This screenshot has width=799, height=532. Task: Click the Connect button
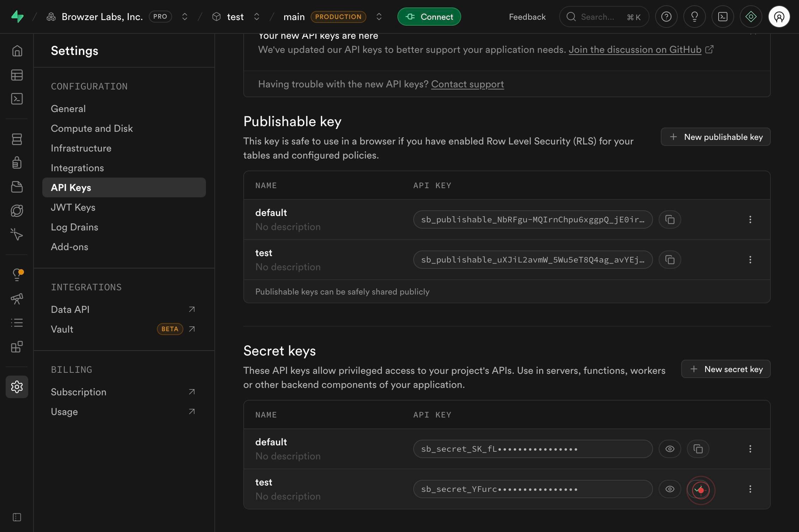(429, 17)
